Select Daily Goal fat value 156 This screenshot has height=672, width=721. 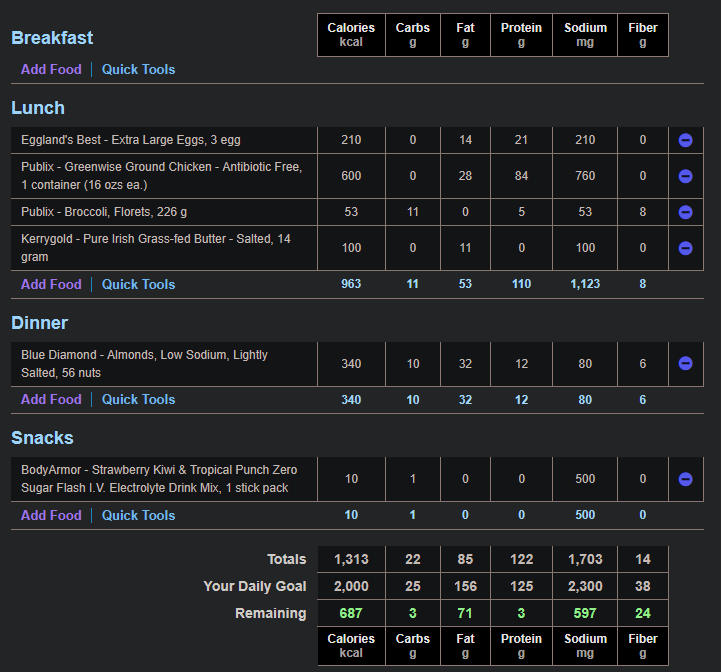[x=465, y=586]
